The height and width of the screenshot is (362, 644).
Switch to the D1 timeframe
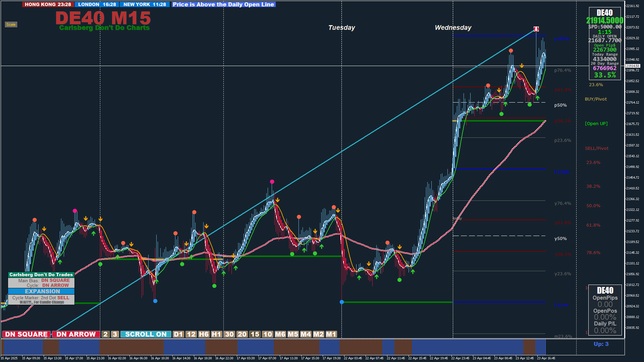tap(178, 334)
